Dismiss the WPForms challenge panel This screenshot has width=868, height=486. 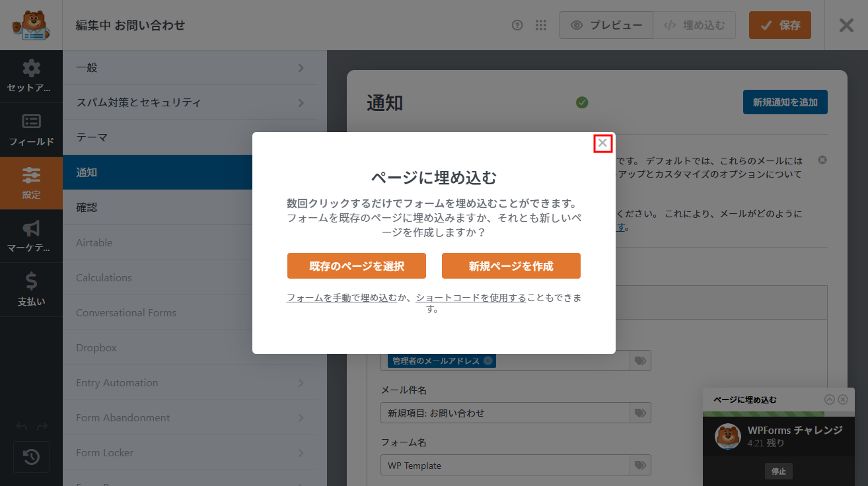point(843,399)
